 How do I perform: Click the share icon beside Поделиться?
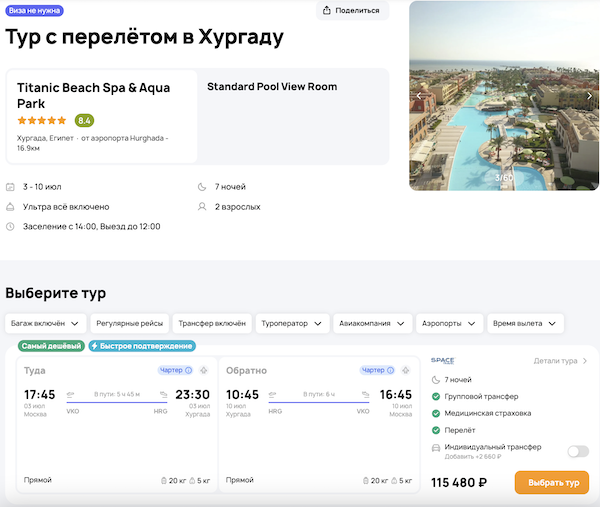[329, 10]
